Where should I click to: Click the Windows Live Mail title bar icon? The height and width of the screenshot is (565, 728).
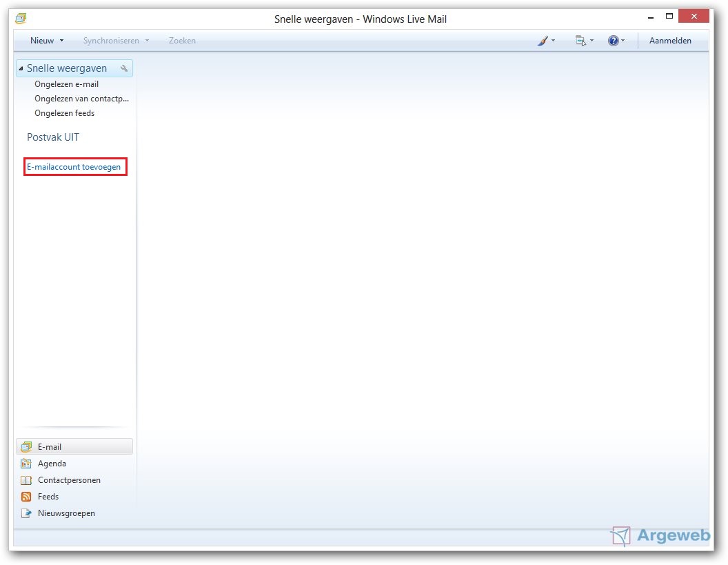click(x=21, y=19)
